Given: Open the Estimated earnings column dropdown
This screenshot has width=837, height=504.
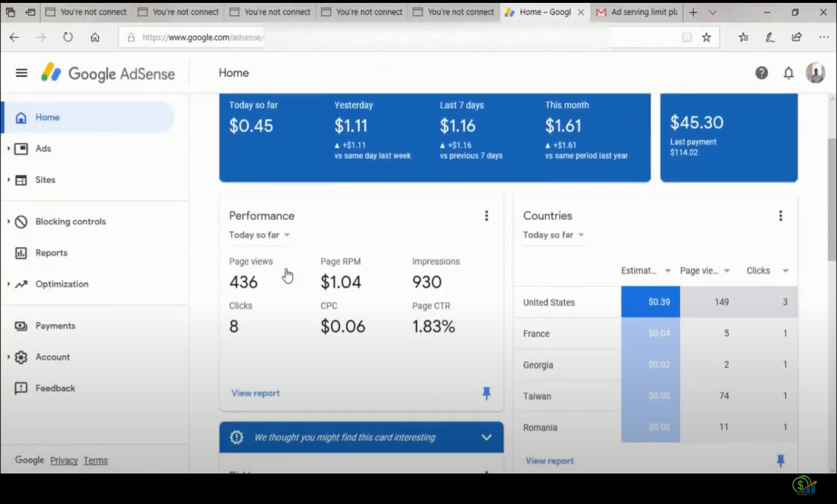Looking at the screenshot, I should tap(667, 271).
